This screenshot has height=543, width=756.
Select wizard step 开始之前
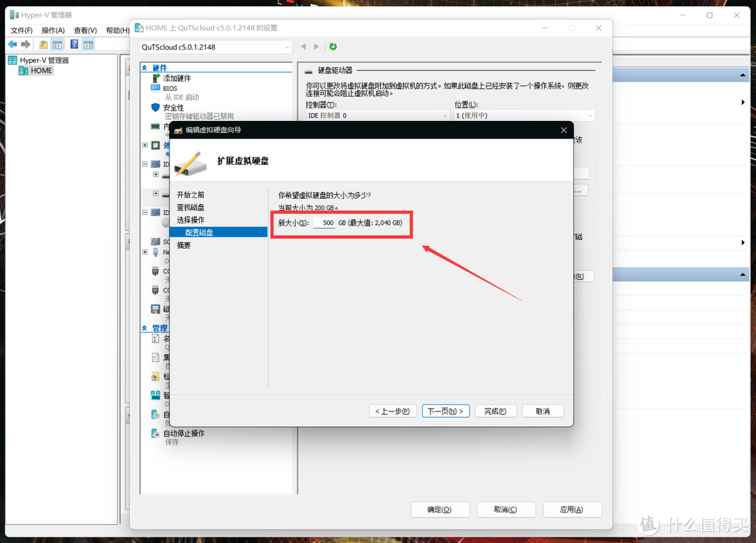[x=190, y=195]
